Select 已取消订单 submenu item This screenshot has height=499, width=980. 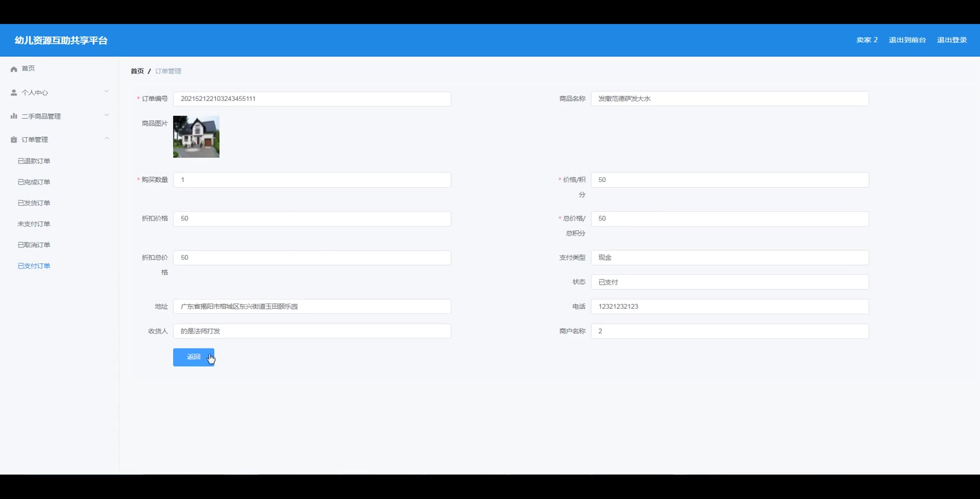pyautogui.click(x=34, y=245)
